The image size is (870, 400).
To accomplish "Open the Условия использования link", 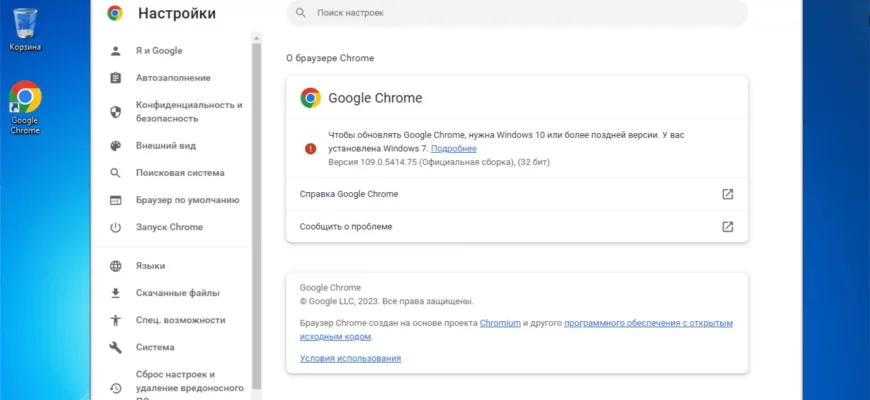I will click(x=350, y=358).
